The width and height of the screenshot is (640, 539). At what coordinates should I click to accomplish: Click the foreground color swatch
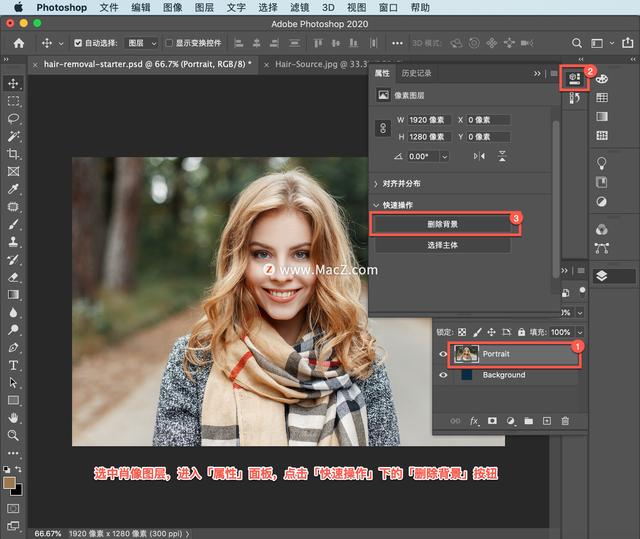coord(10,482)
